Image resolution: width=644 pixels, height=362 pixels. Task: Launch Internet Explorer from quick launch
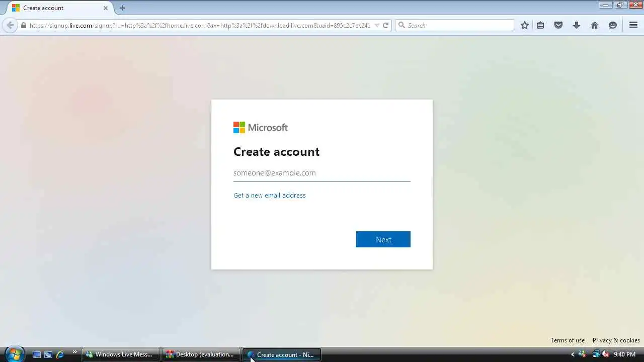coord(60,354)
